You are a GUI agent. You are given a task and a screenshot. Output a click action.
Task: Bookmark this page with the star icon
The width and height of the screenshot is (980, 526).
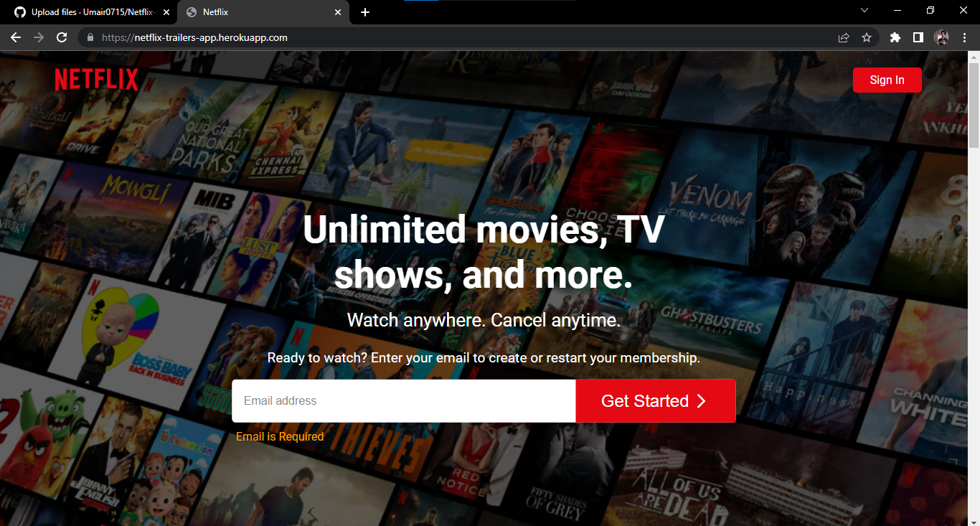(867, 37)
